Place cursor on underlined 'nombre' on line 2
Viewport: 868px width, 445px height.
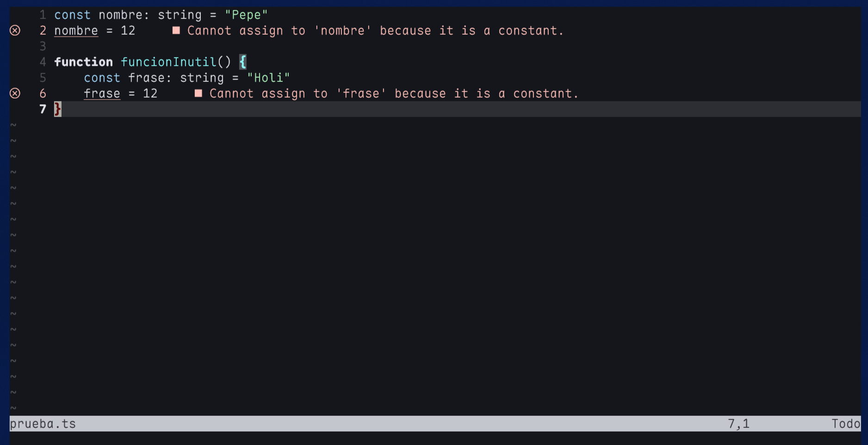[76, 31]
